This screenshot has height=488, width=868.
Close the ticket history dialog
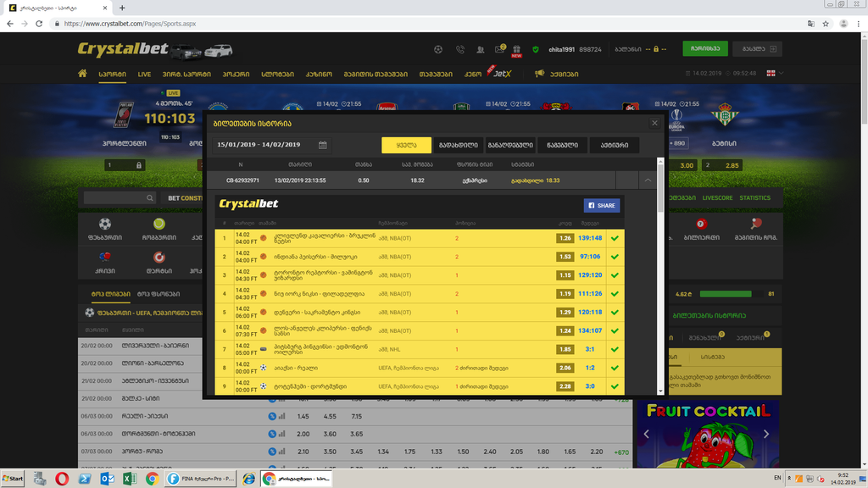click(x=655, y=123)
